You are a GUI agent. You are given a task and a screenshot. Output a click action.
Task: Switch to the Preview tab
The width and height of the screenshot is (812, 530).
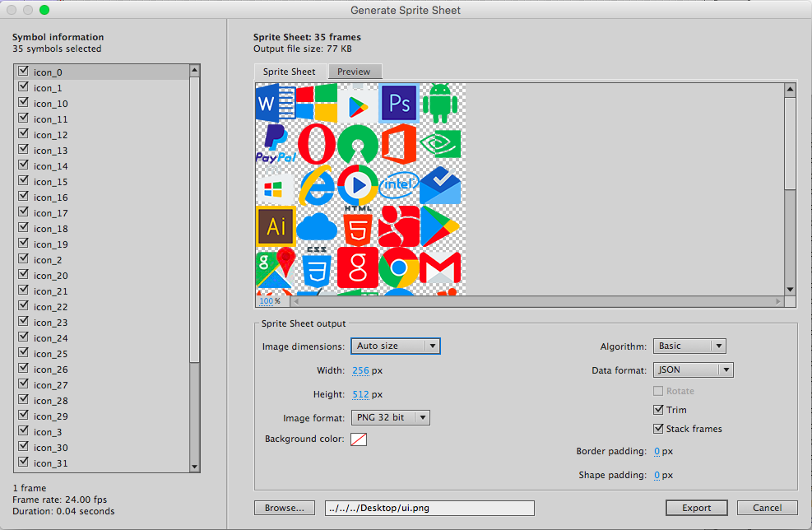pyautogui.click(x=355, y=72)
